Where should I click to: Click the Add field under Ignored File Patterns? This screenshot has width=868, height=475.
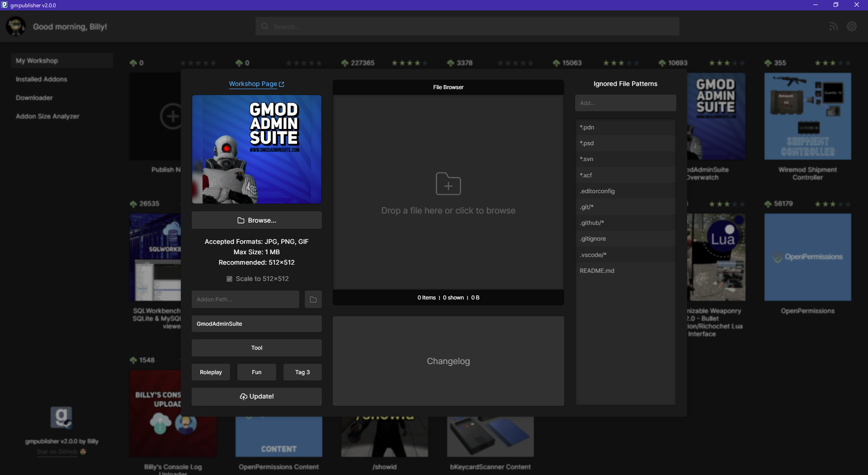[x=625, y=103]
